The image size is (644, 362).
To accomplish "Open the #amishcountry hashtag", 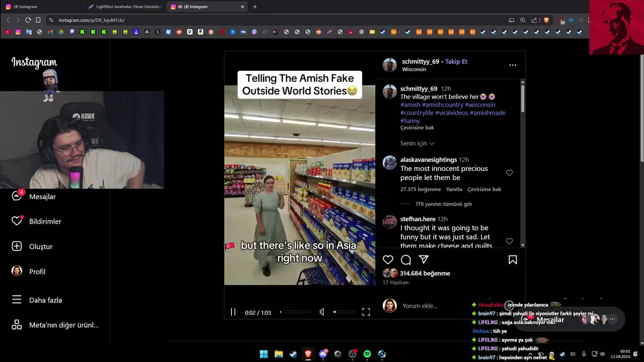I will pos(443,105).
